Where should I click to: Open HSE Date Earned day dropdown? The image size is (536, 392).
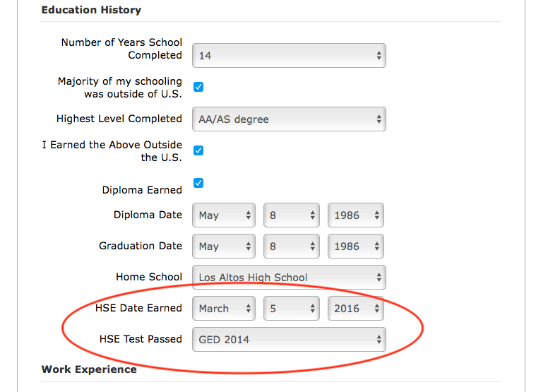click(291, 309)
